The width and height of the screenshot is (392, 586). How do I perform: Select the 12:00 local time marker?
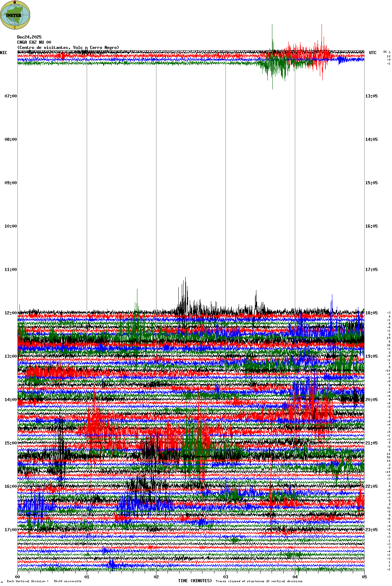coord(10,313)
